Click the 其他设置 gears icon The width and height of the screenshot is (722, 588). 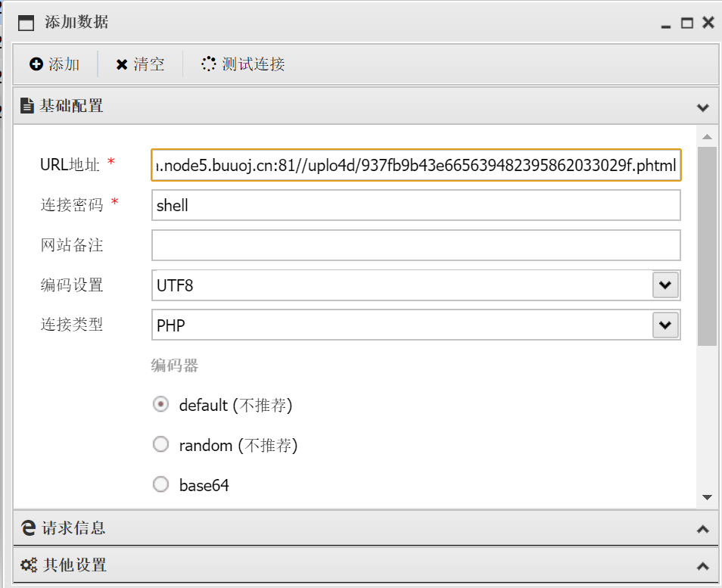pos(29,565)
